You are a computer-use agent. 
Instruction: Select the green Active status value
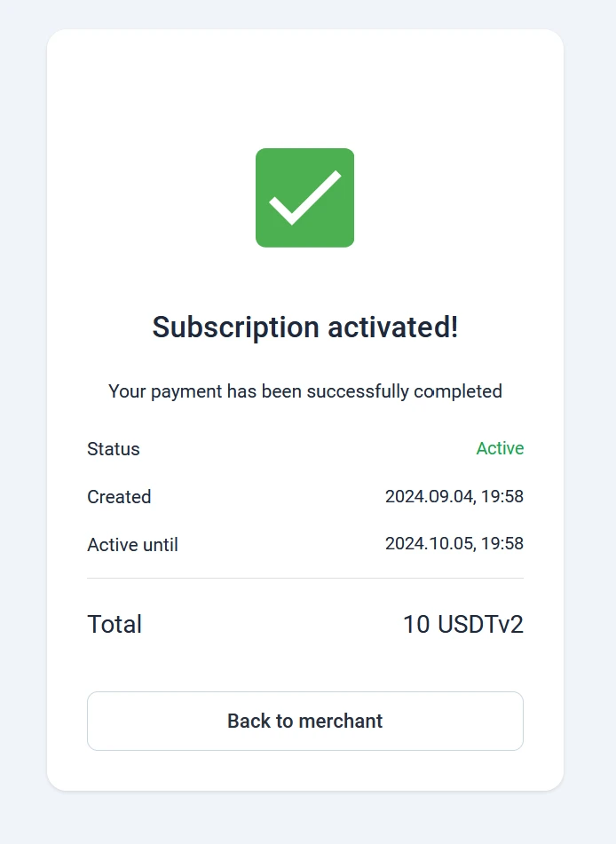point(500,449)
